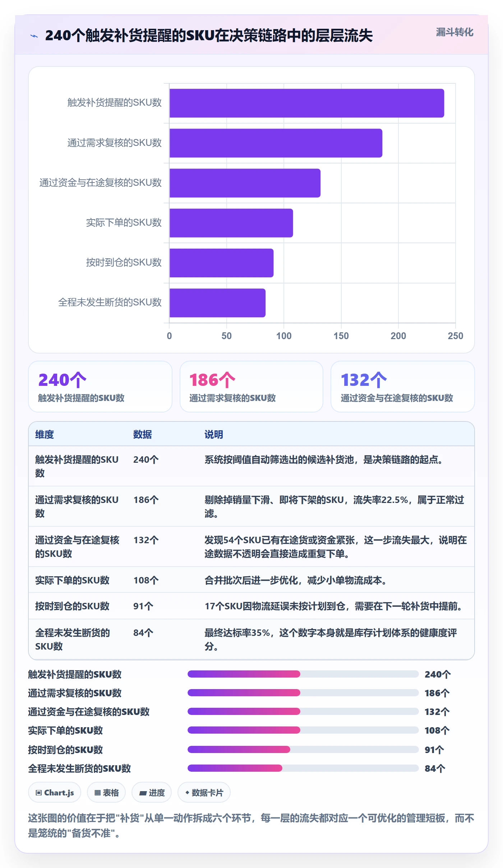Click the 91个 progress value label

click(435, 750)
